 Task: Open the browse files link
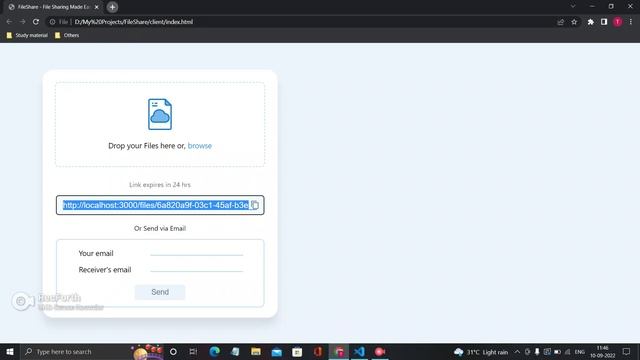tap(200, 146)
